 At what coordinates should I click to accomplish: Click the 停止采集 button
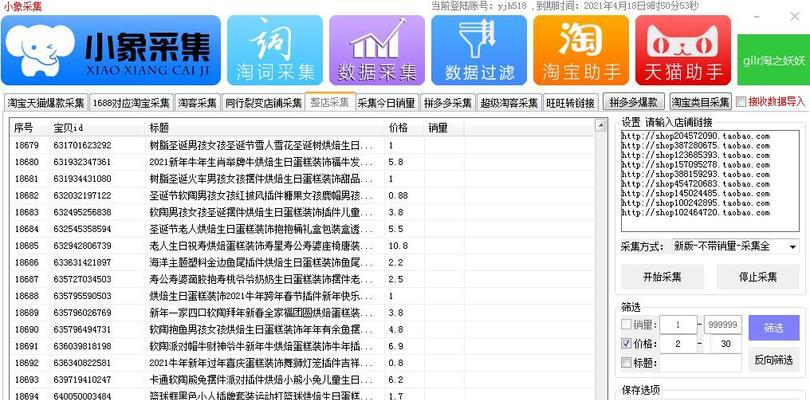[x=758, y=276]
